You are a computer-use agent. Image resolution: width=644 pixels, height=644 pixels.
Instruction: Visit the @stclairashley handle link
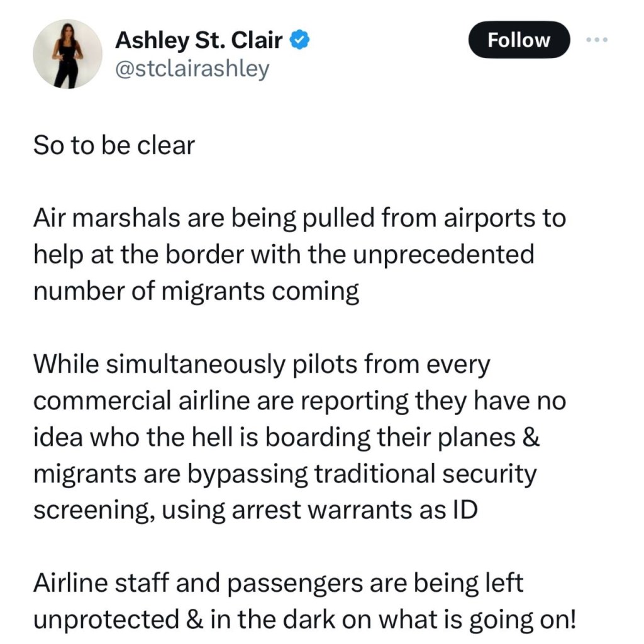pos(192,68)
